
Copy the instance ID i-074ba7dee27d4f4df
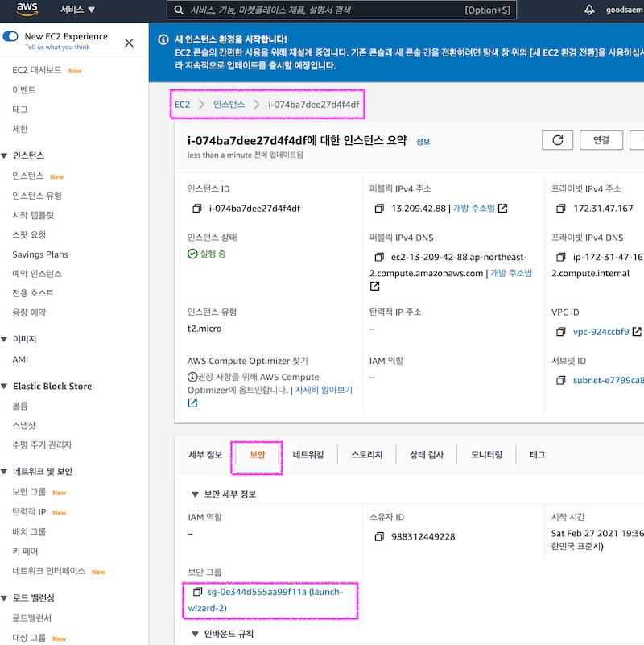click(197, 209)
